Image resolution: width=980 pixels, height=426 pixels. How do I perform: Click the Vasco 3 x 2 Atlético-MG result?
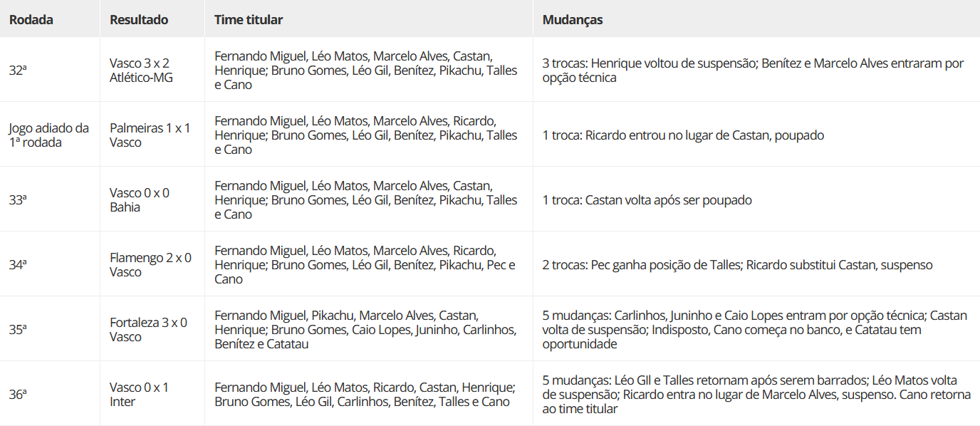point(141,71)
